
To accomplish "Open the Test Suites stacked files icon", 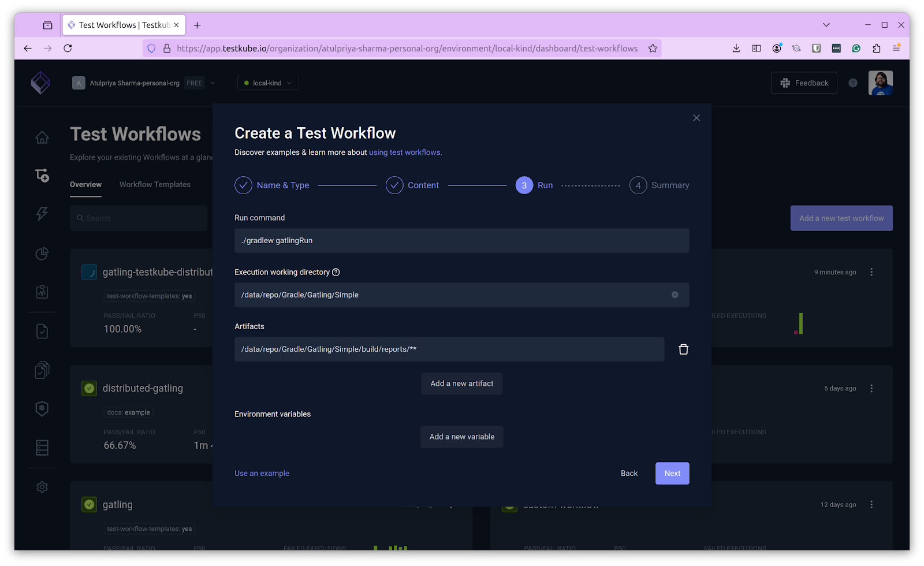I will (x=42, y=370).
